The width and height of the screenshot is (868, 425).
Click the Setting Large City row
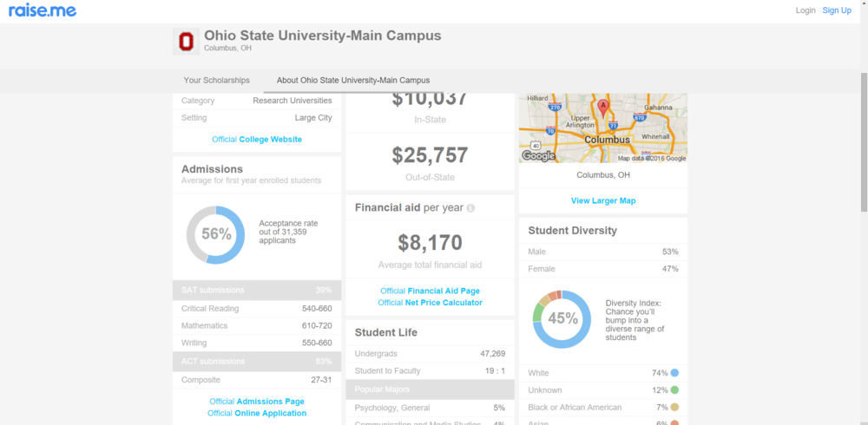pyautogui.click(x=257, y=118)
